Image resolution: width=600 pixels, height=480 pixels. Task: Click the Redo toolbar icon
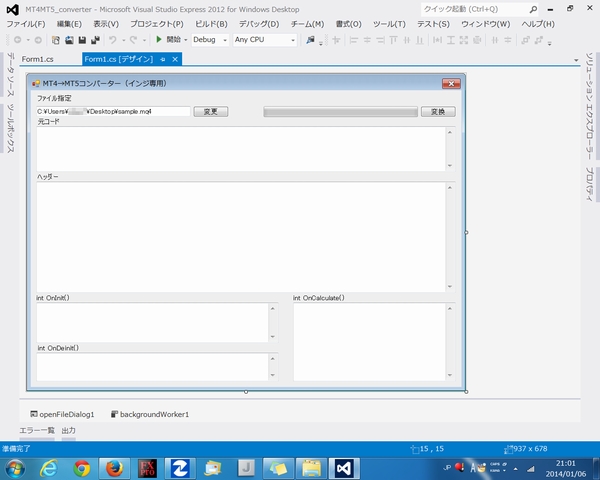134,40
